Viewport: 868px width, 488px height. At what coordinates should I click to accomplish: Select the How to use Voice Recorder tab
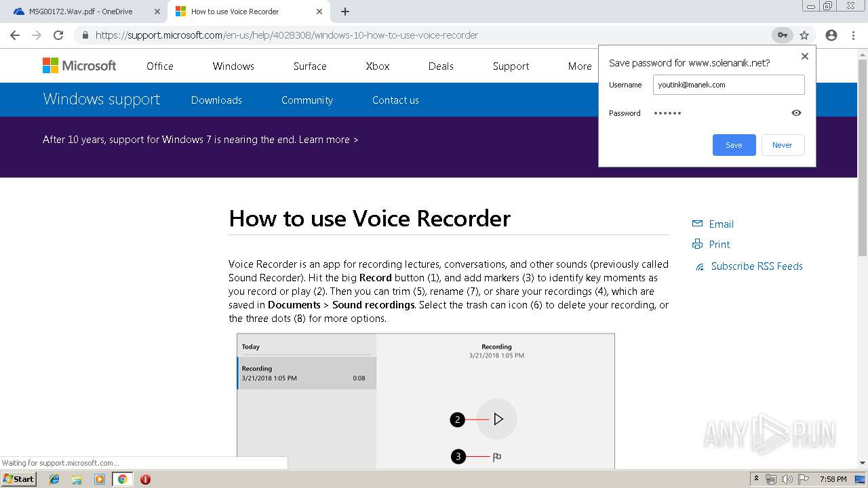pos(249,12)
